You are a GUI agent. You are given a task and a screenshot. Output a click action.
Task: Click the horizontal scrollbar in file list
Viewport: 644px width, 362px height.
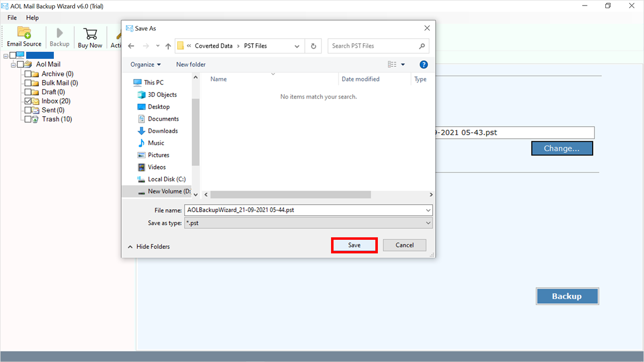tap(290, 195)
